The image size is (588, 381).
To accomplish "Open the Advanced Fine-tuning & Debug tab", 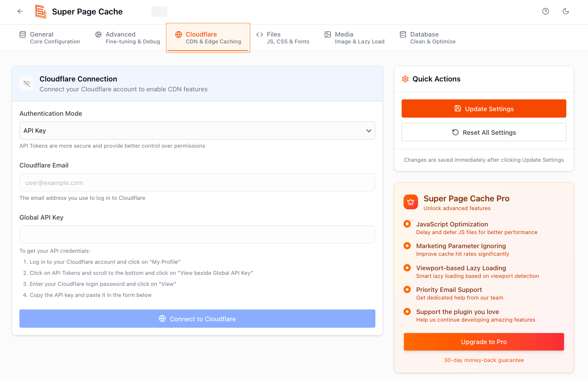I will 128,38.
